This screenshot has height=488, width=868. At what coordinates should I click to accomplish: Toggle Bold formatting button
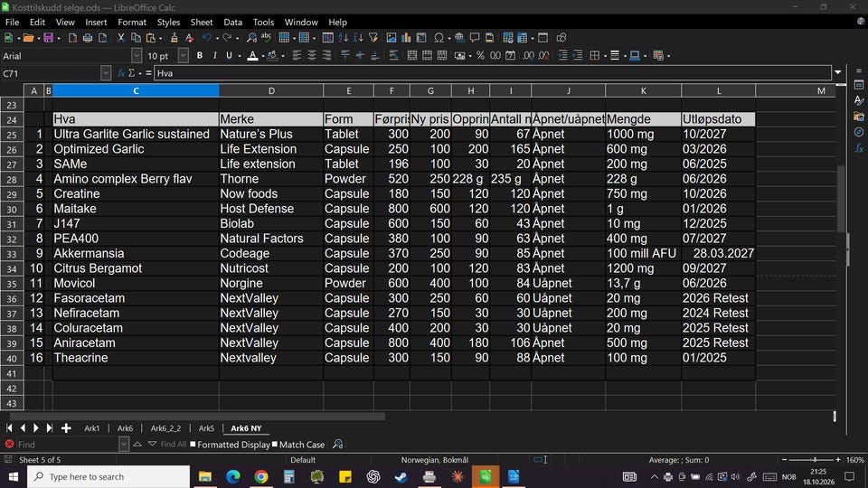click(x=200, y=56)
